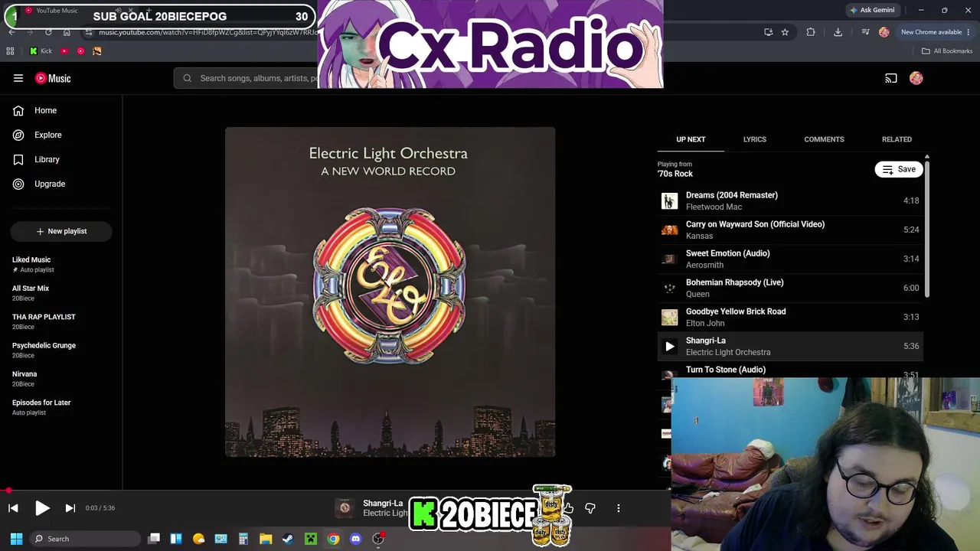
Task: Click the Cast to device icon
Action: 891,78
